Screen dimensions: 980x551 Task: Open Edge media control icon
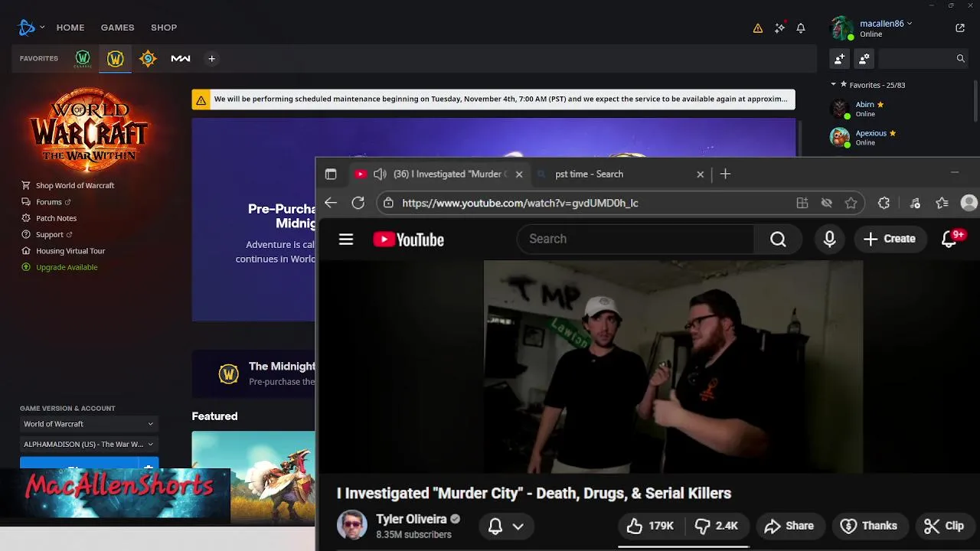915,203
